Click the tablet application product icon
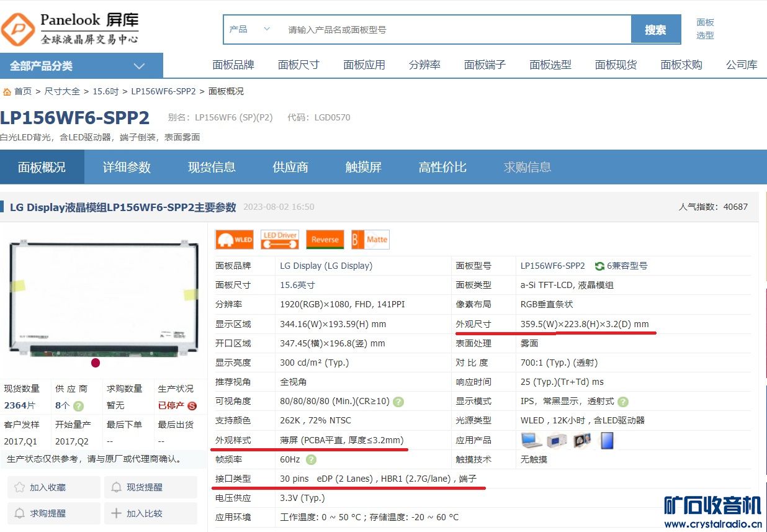767x532 pixels. click(607, 440)
